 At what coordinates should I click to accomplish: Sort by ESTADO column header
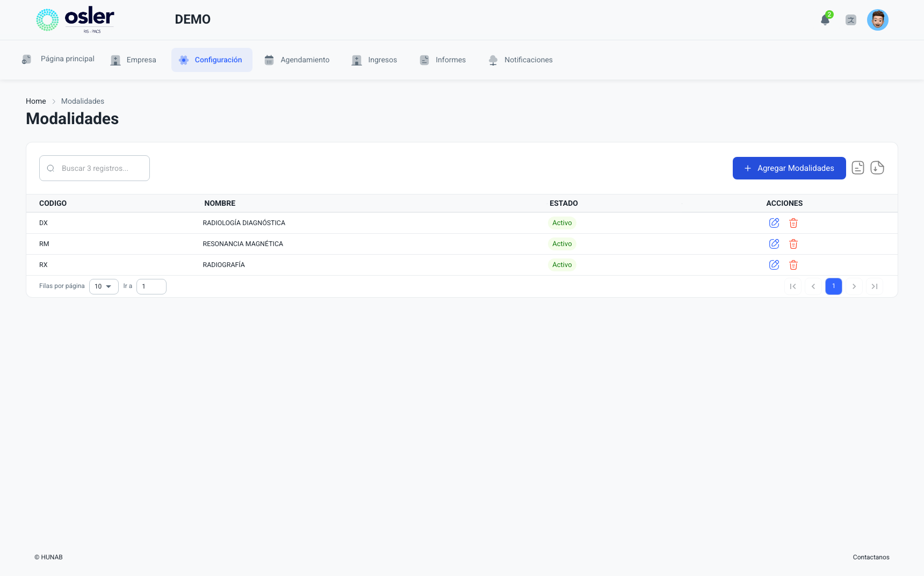point(564,203)
